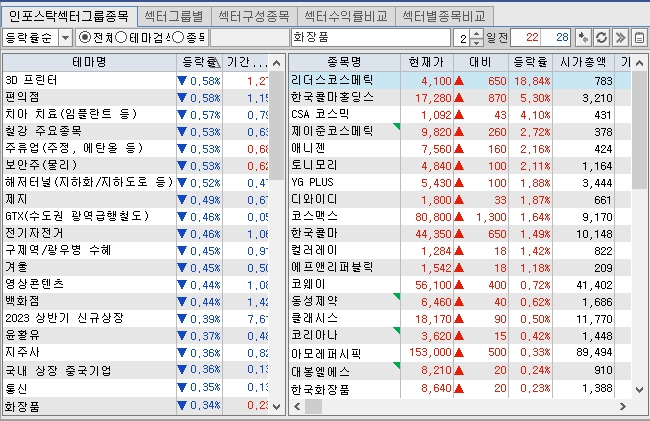The height and width of the screenshot is (421, 650).
Task: Select 리더스코스메틱 stock row
Action: tap(460, 80)
